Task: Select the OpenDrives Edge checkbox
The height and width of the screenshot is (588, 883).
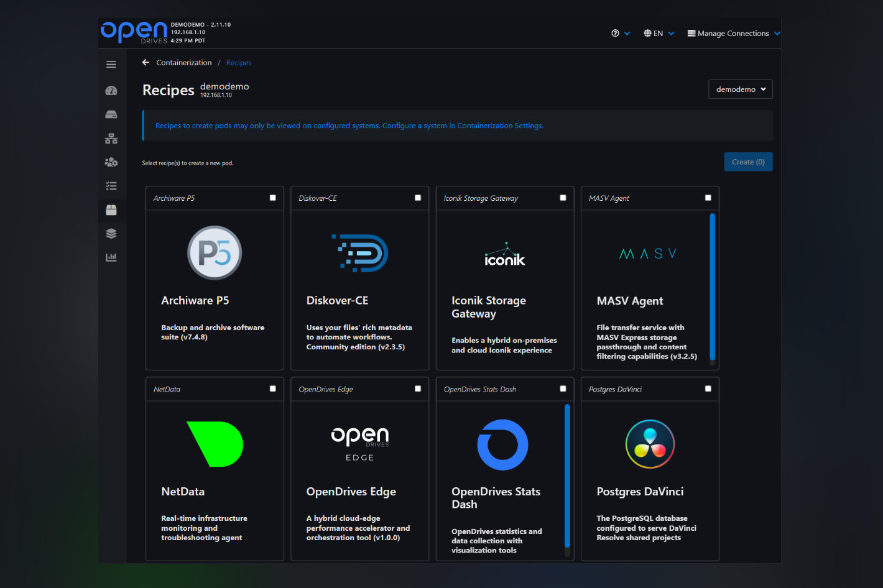Action: coord(418,388)
